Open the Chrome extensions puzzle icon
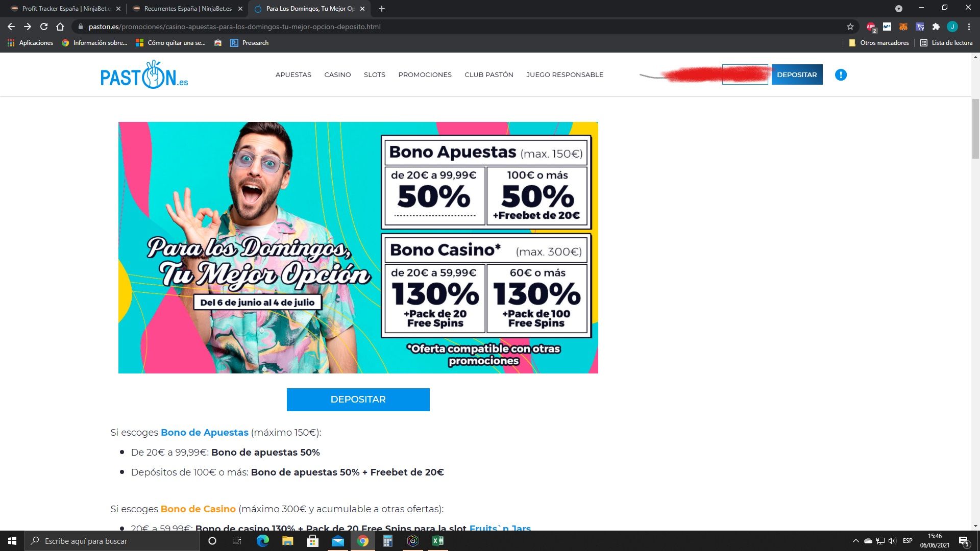This screenshot has height=551, width=980. [936, 27]
